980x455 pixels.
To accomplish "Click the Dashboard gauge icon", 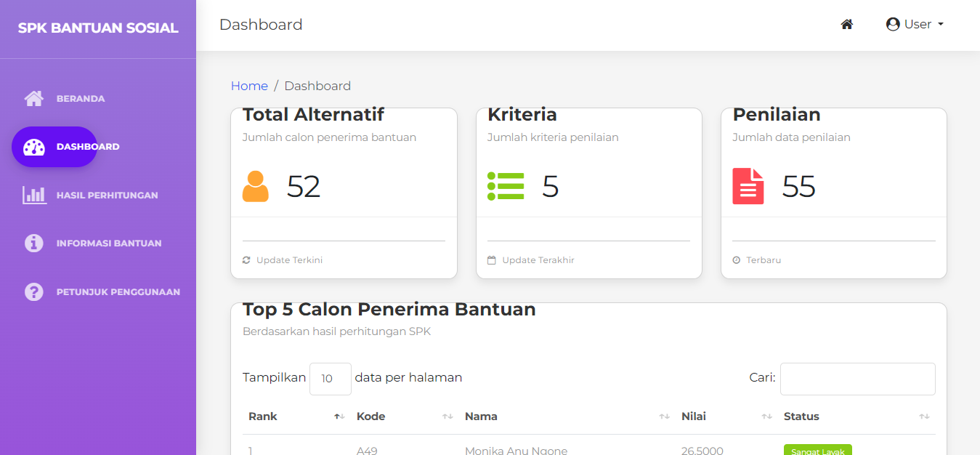I will point(33,146).
